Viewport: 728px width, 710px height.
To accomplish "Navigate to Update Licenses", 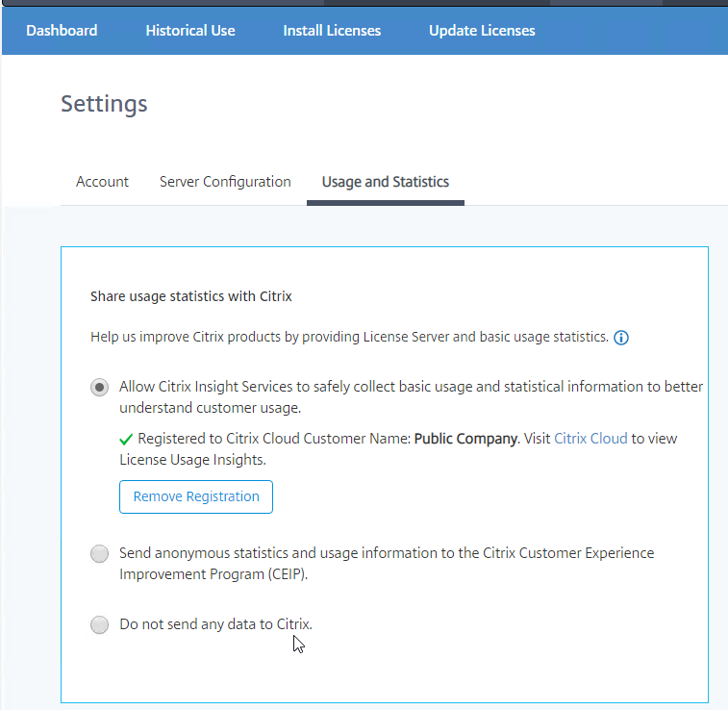I will point(482,31).
